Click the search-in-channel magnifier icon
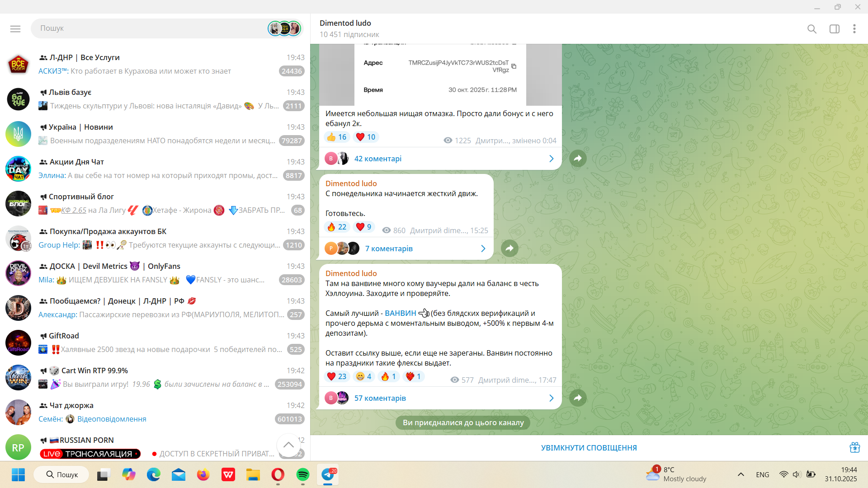The width and height of the screenshot is (868, 488). click(x=812, y=29)
